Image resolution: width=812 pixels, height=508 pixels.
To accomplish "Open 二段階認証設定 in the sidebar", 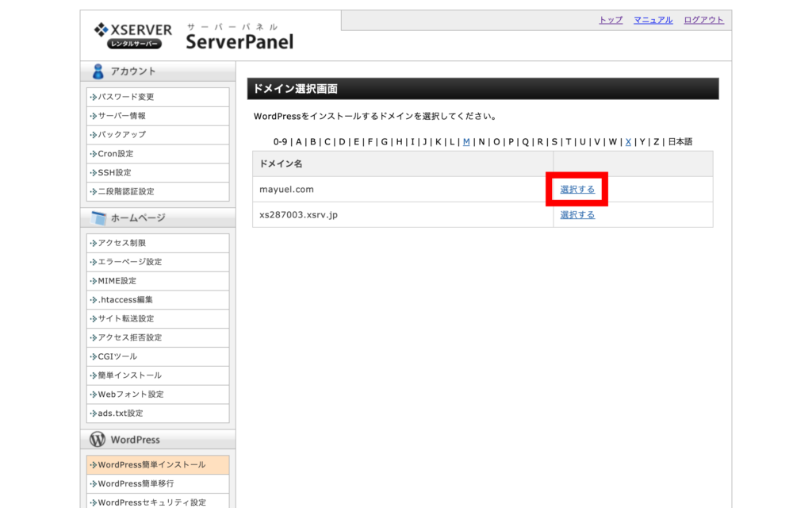I will pos(158,192).
